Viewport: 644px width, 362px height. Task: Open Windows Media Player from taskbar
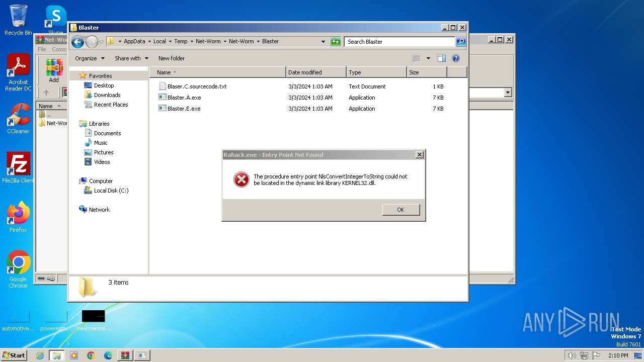pyautogui.click(x=74, y=355)
